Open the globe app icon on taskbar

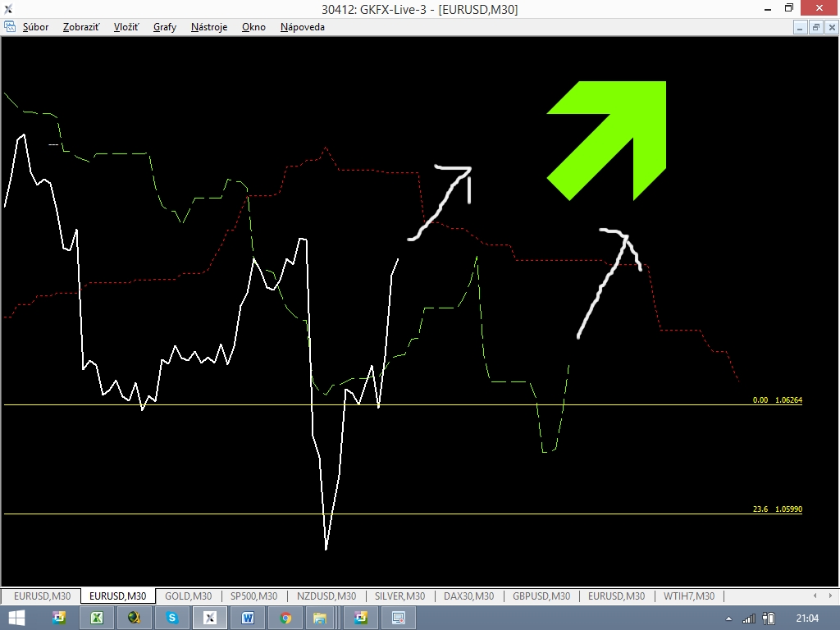[x=134, y=618]
